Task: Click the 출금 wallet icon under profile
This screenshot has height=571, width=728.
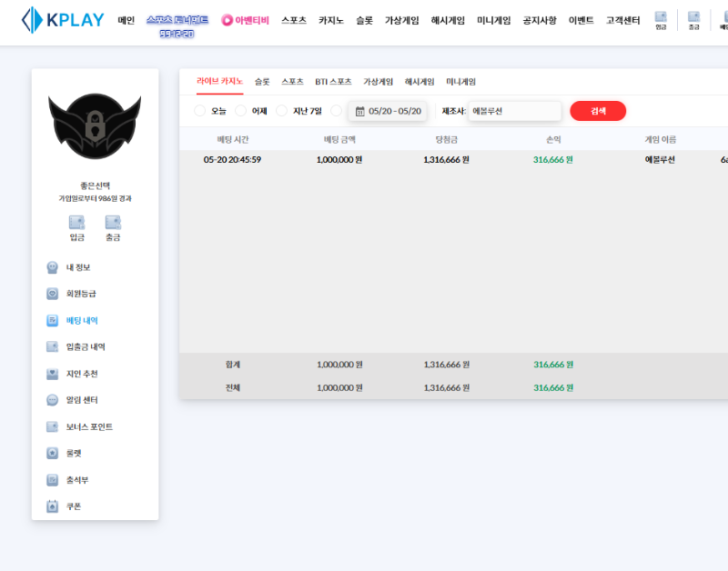Action: coord(113,222)
